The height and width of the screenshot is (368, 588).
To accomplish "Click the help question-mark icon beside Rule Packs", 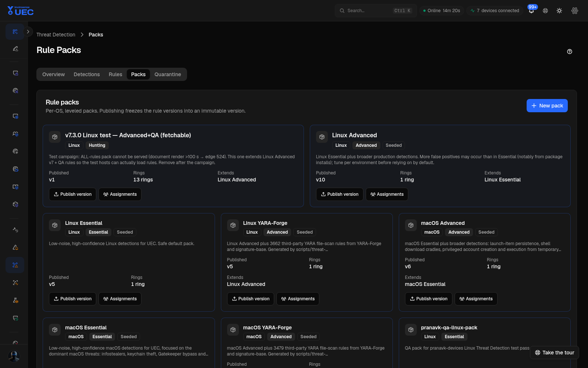I will pos(570,52).
